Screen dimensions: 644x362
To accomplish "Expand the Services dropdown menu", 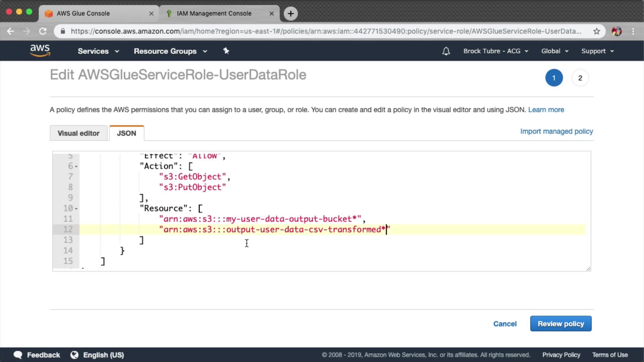I will pyautogui.click(x=98, y=51).
